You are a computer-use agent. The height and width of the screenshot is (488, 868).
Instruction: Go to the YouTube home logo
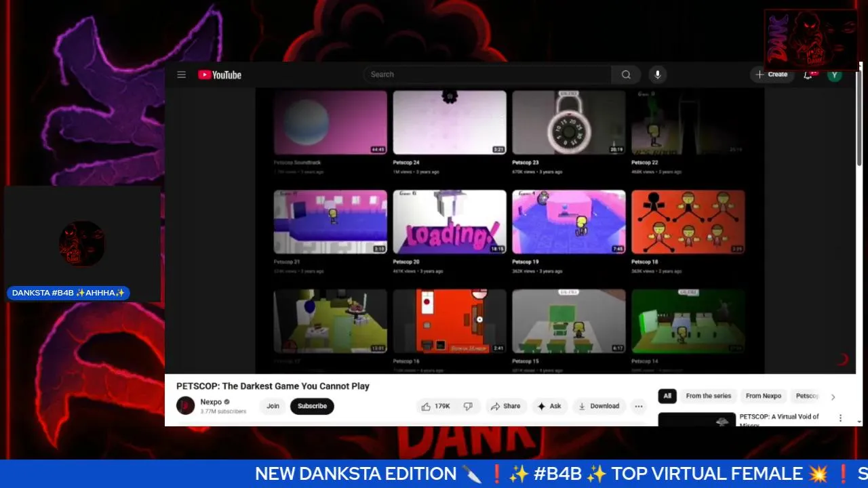(x=220, y=75)
